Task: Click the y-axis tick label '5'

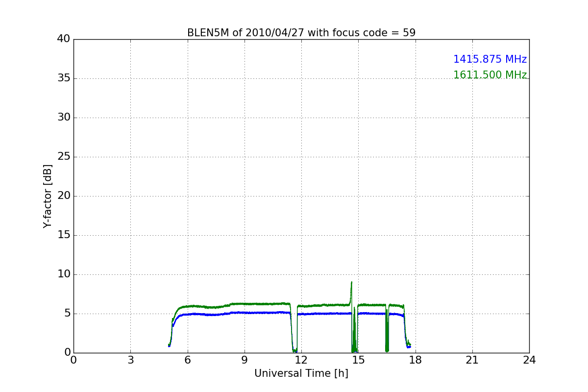Action: point(67,314)
